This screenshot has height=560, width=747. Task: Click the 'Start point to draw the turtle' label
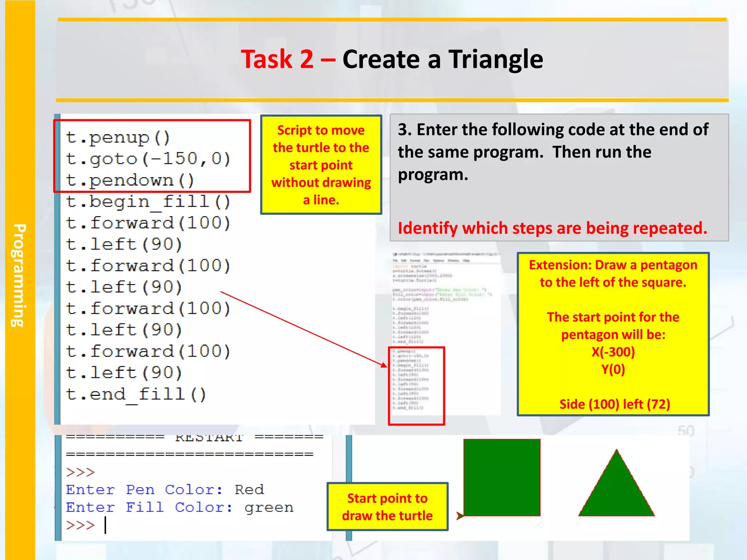[387, 506]
